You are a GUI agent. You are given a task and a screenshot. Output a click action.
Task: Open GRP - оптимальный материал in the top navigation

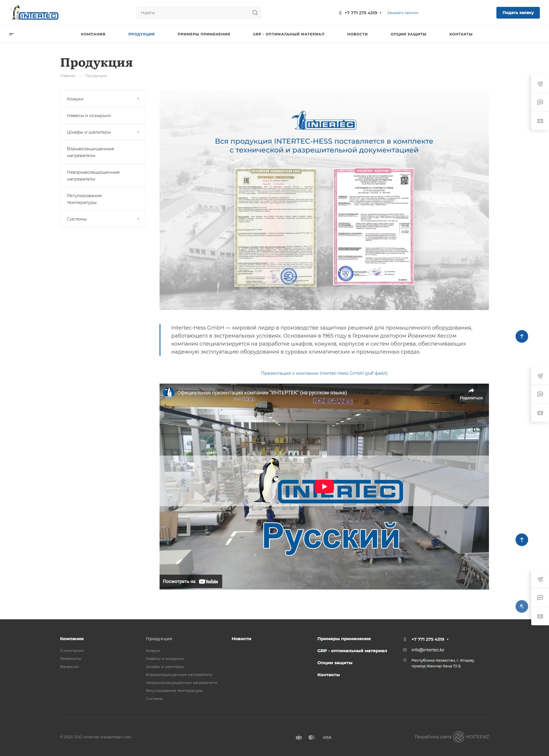coord(289,34)
